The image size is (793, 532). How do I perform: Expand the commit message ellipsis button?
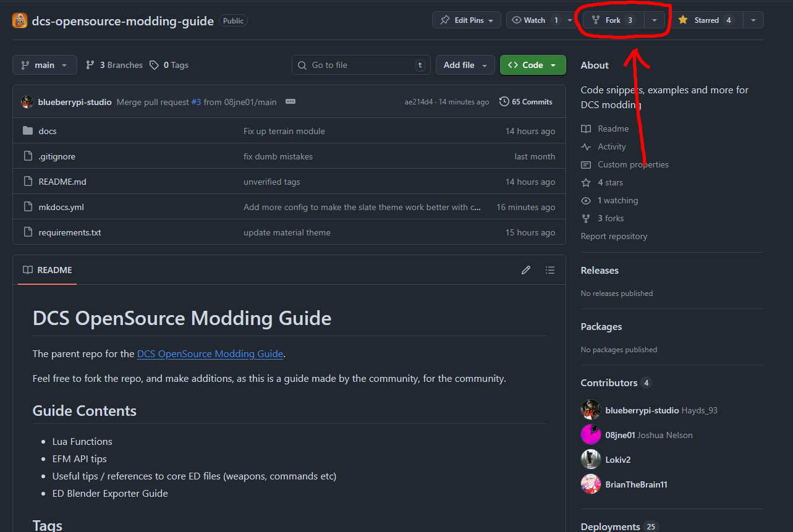click(290, 101)
